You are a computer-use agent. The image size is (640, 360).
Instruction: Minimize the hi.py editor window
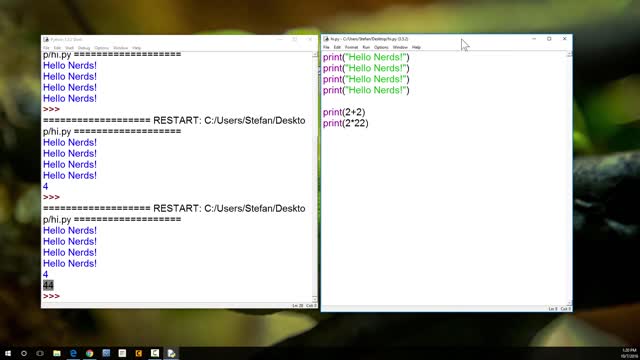pyautogui.click(x=534, y=39)
